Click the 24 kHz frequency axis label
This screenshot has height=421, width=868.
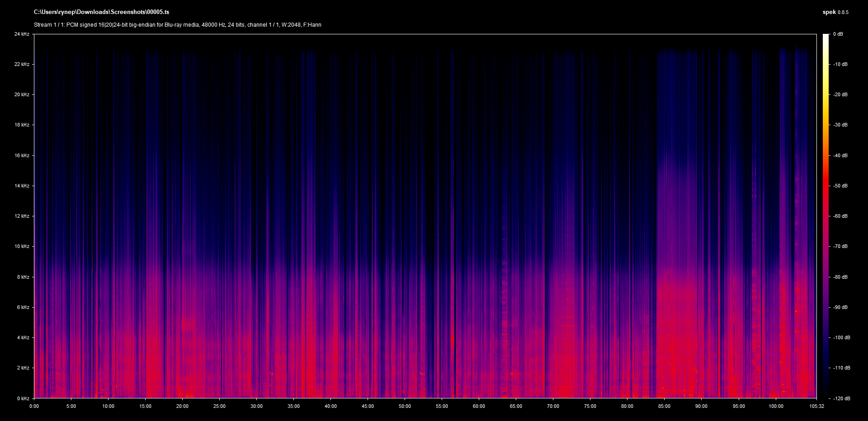(x=22, y=34)
